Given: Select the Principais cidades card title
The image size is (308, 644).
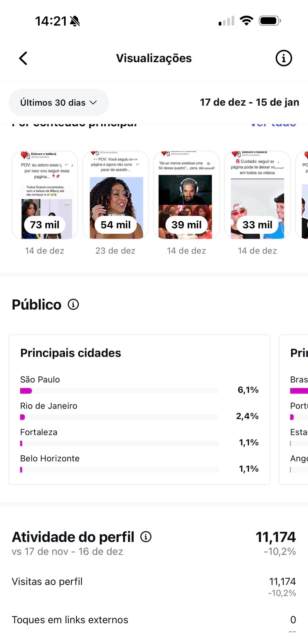Looking at the screenshot, I should tap(71, 353).
